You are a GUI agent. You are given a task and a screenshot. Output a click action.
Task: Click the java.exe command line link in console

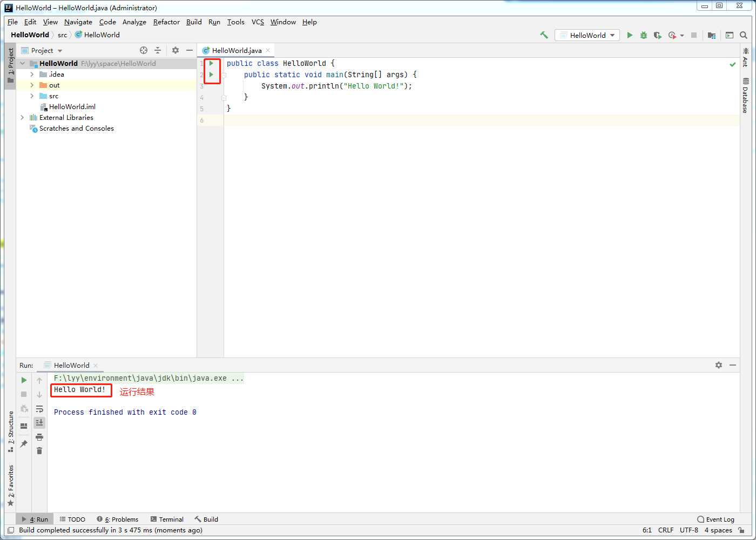[x=148, y=378]
